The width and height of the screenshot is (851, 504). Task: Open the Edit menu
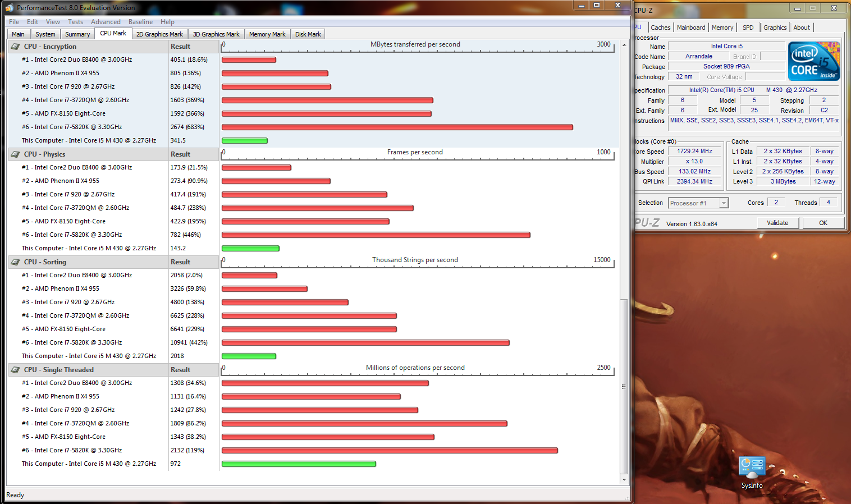[x=33, y=22]
